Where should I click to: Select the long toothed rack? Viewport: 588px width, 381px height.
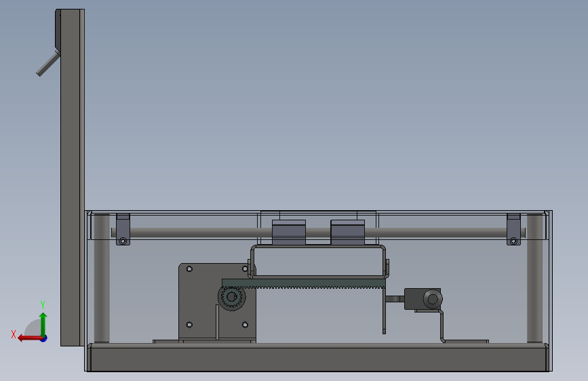click(x=304, y=284)
